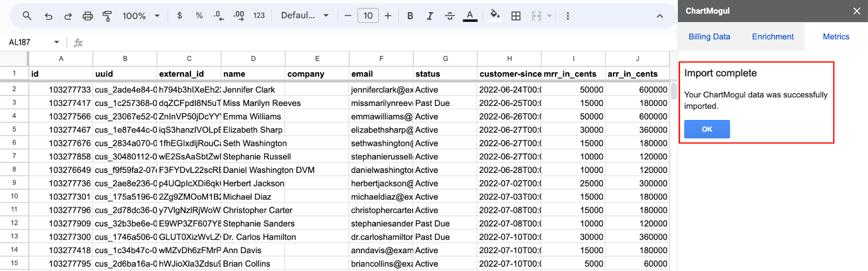This screenshot has height=271, width=868.
Task: Open the font family dropdown
Action: click(x=304, y=16)
